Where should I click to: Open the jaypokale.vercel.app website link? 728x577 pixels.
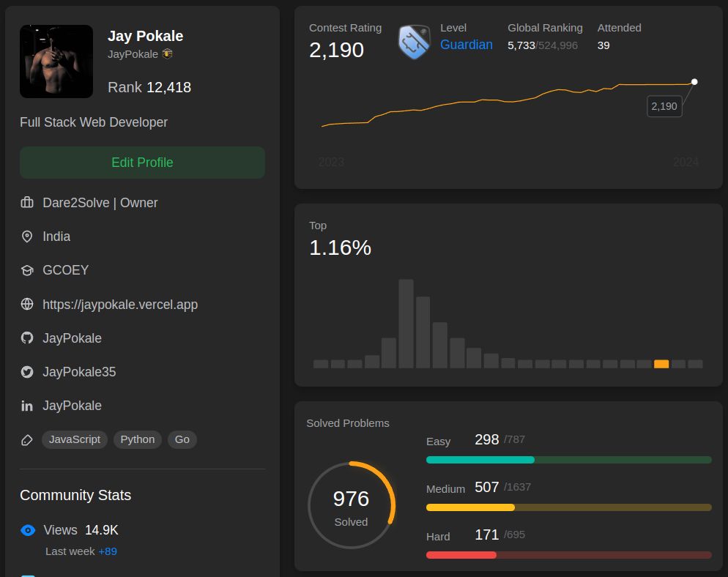(x=120, y=305)
